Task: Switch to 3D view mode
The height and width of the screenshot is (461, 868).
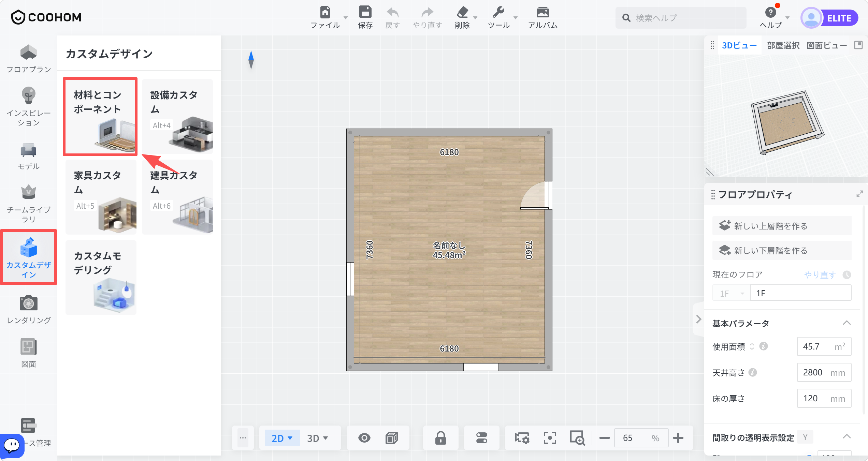Action: tap(317, 438)
